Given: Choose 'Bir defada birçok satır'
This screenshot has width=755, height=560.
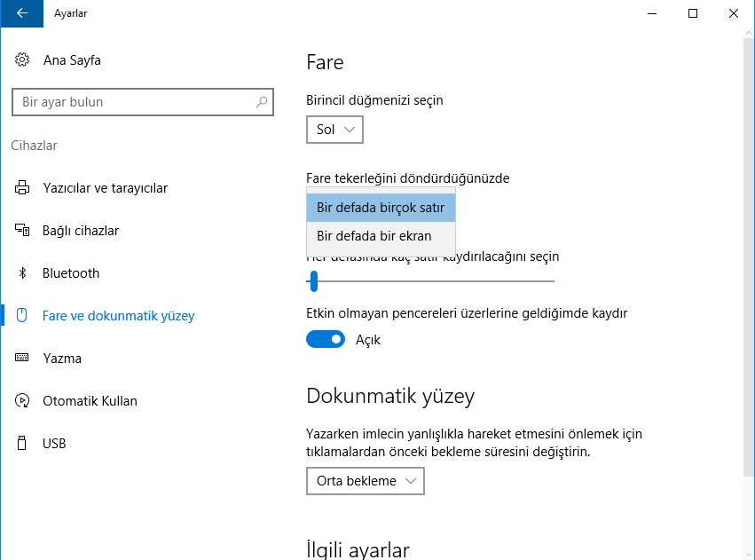Looking at the screenshot, I should [381, 207].
